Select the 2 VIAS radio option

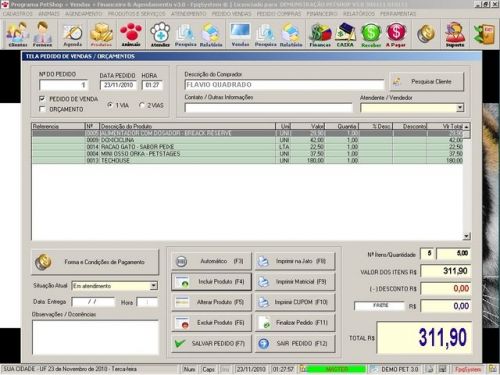click(142, 105)
